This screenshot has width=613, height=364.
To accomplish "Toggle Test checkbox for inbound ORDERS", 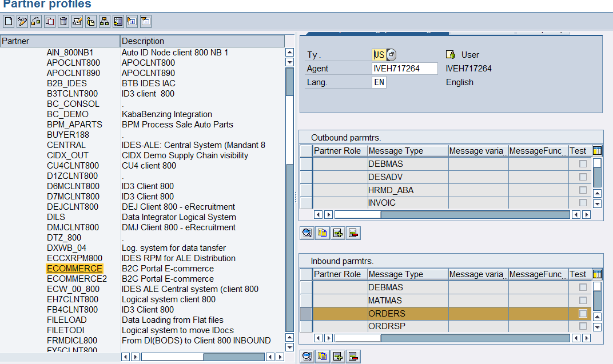I will point(583,314).
